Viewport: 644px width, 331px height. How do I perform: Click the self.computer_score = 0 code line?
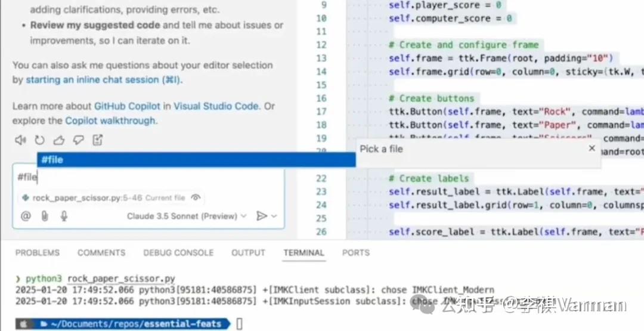point(451,18)
